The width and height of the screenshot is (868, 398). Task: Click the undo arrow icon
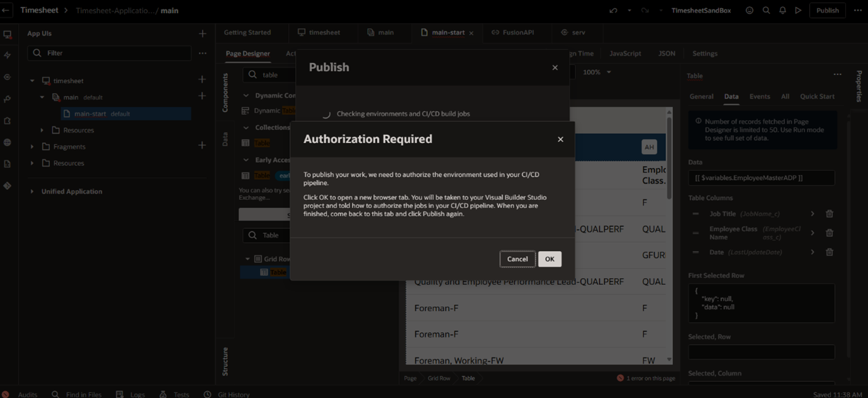[613, 11]
